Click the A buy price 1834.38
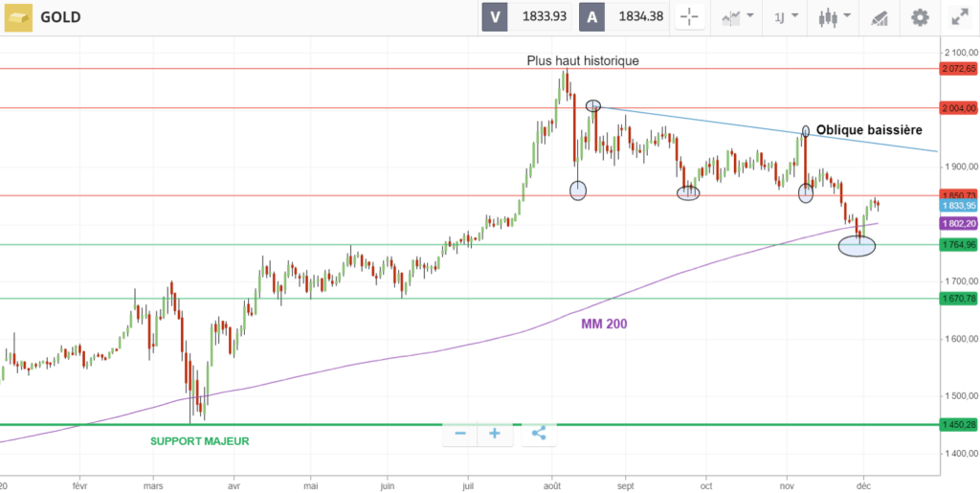Image resolution: width=980 pixels, height=493 pixels. [624, 17]
